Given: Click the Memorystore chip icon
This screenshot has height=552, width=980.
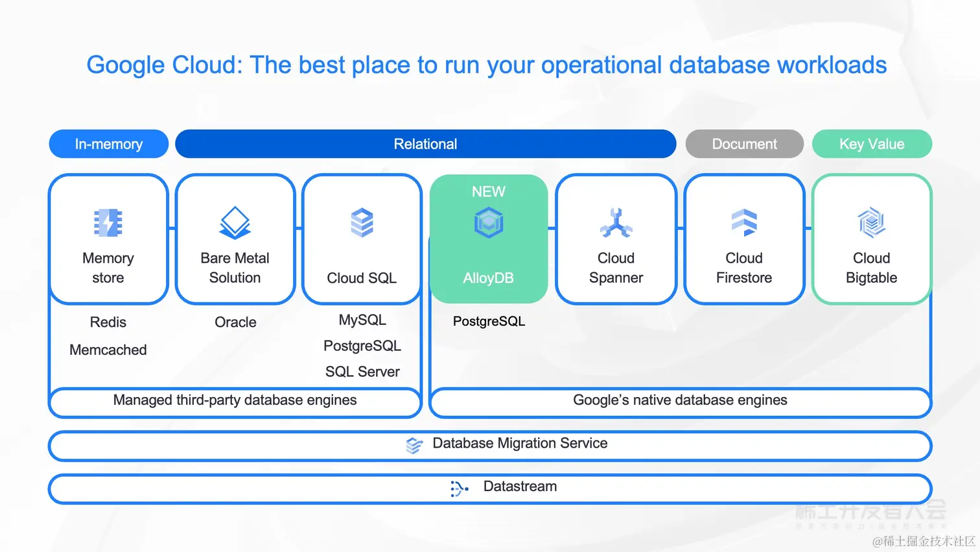Looking at the screenshot, I should (x=108, y=223).
